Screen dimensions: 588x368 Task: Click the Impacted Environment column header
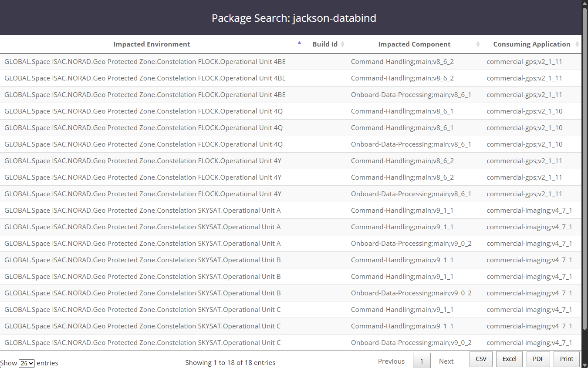pyautogui.click(x=152, y=44)
